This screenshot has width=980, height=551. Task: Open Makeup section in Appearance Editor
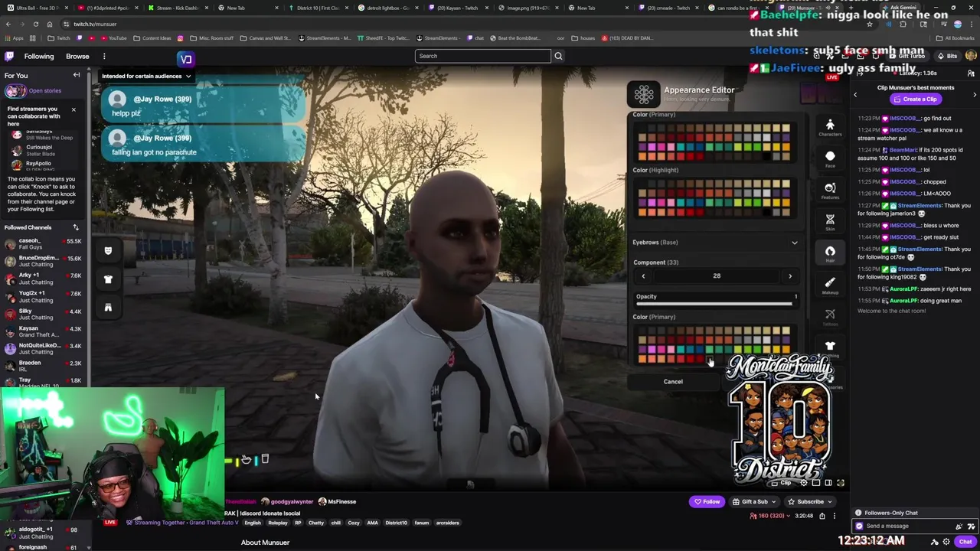pos(830,285)
